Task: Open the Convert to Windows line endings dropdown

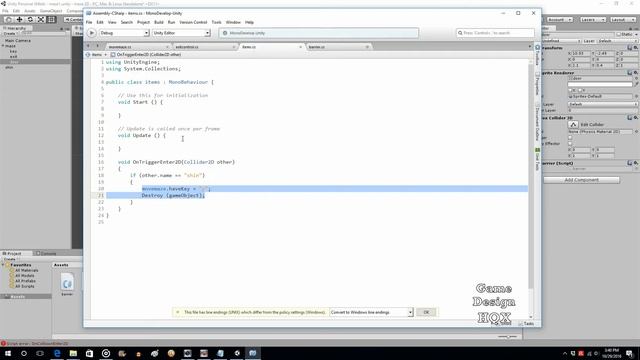Action: click(x=371, y=312)
